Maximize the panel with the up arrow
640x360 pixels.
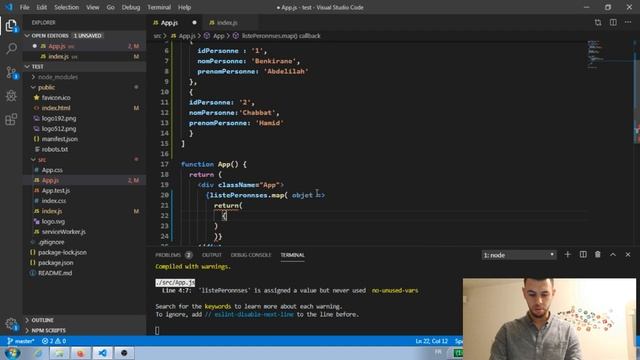coord(613,255)
